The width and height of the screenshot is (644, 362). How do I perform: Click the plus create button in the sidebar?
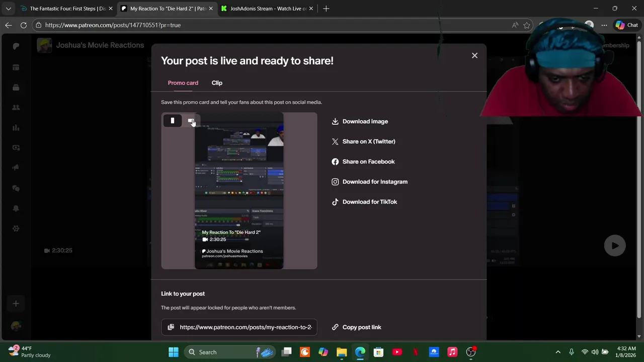point(16,303)
